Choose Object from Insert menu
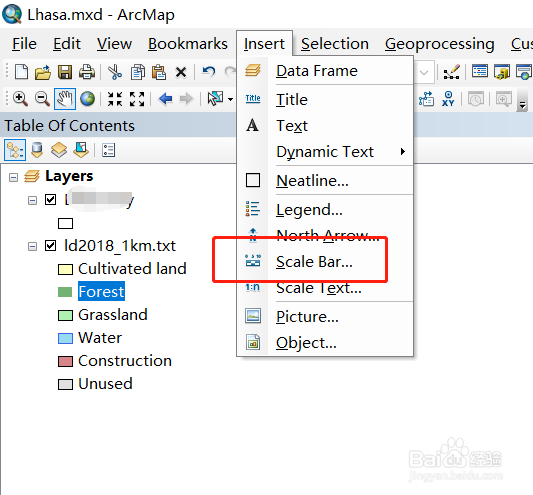 pyautogui.click(x=325, y=343)
